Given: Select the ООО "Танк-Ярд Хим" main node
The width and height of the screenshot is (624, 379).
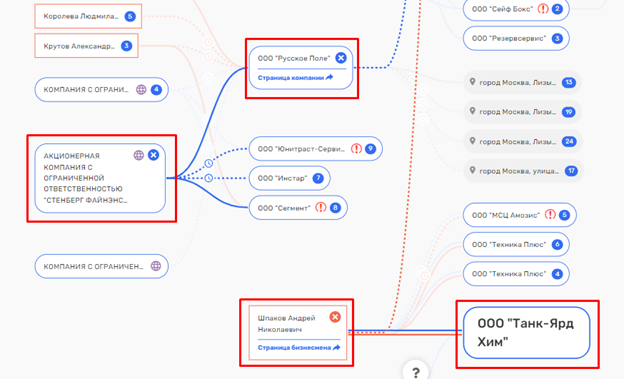Looking at the screenshot, I should click(x=526, y=333).
